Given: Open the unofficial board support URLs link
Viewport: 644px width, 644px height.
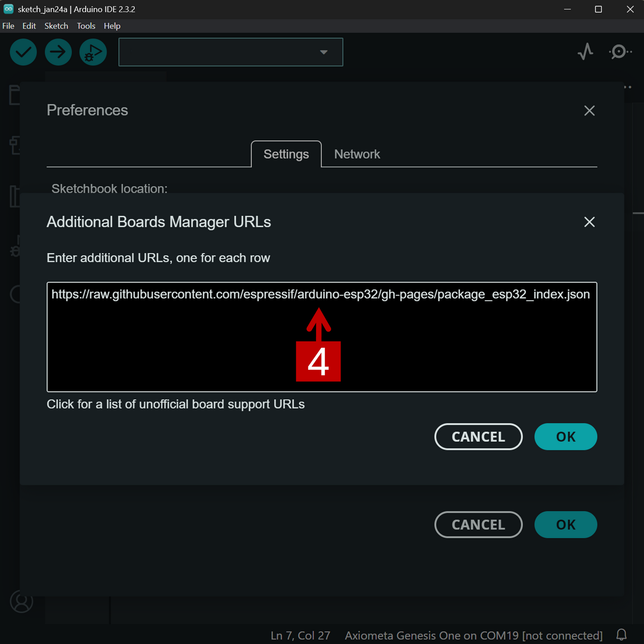Looking at the screenshot, I should [x=176, y=404].
